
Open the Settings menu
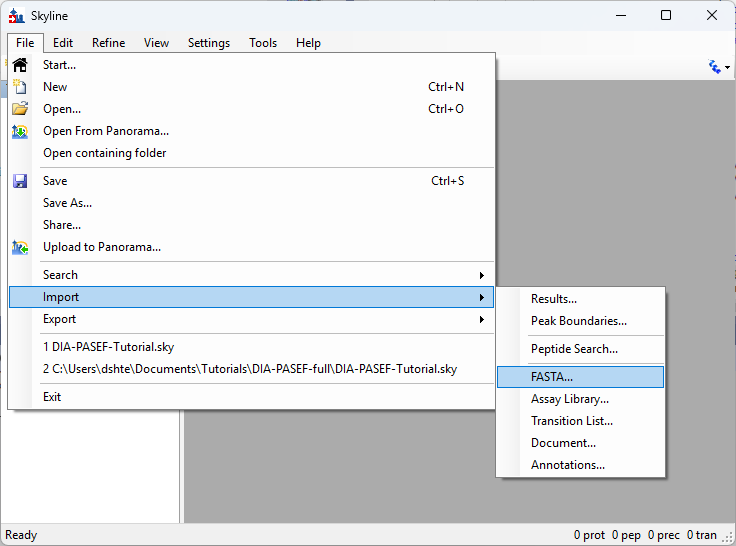point(208,43)
